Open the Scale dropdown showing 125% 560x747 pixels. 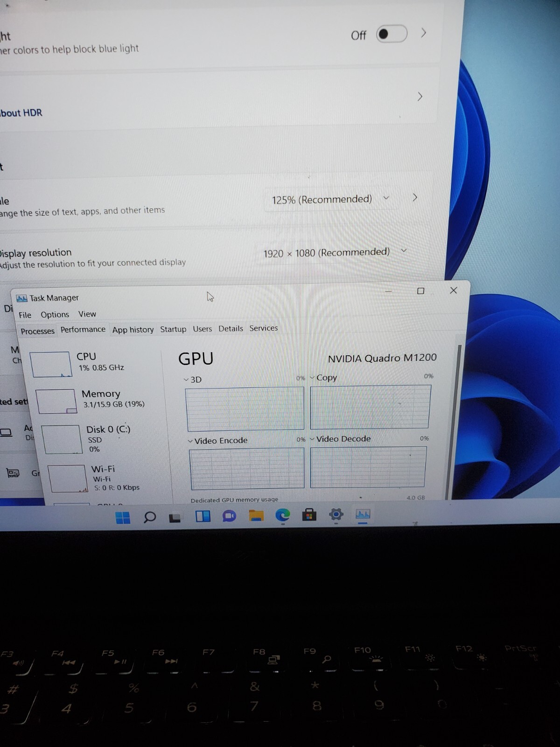point(329,199)
